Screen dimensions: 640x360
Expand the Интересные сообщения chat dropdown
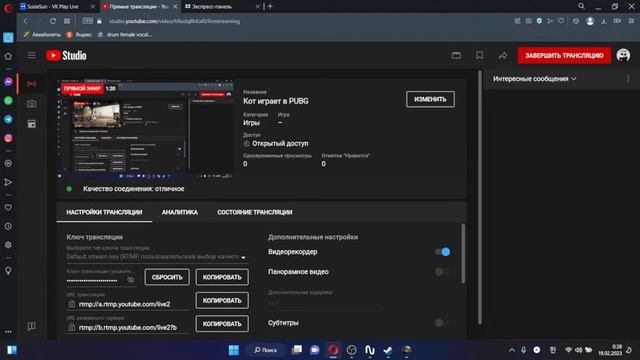[534, 79]
